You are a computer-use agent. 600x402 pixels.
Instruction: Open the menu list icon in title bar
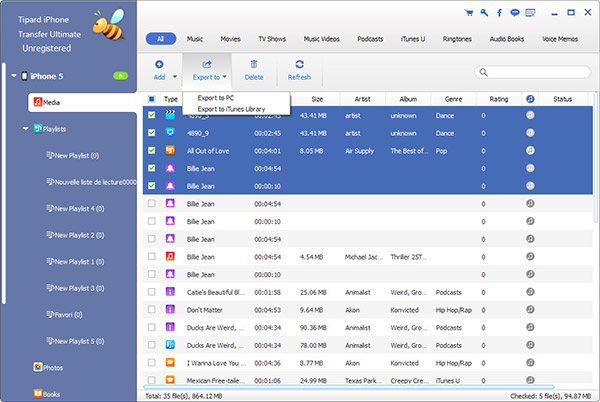(530, 13)
